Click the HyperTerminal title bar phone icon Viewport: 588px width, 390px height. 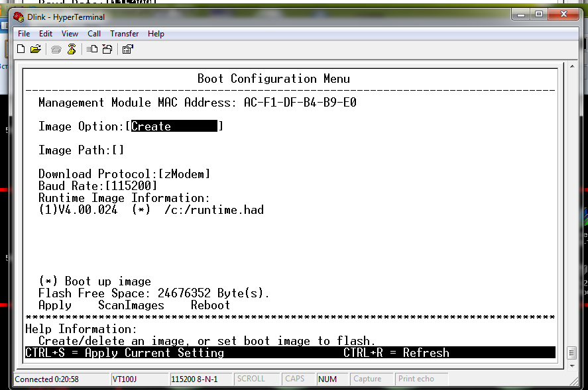(19, 17)
